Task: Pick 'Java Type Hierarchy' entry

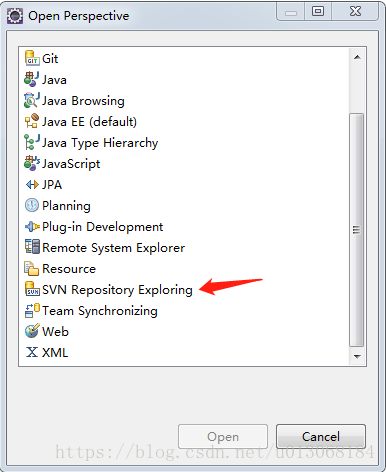Action: click(x=100, y=143)
